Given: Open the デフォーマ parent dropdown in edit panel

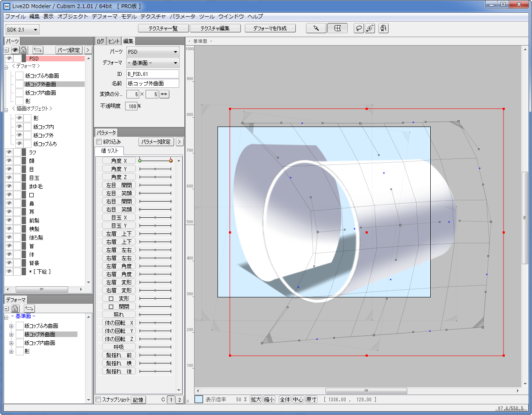Looking at the screenshot, I should coord(153,63).
